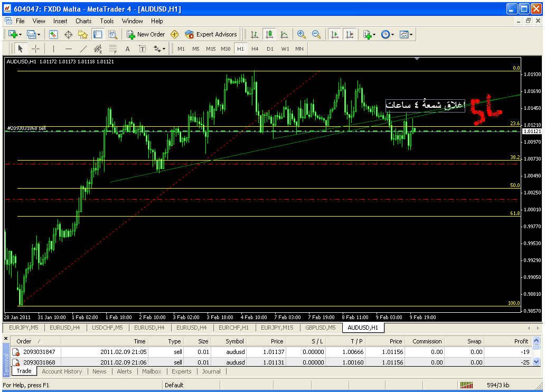Enable the Chart Shift toggle

coord(349,34)
